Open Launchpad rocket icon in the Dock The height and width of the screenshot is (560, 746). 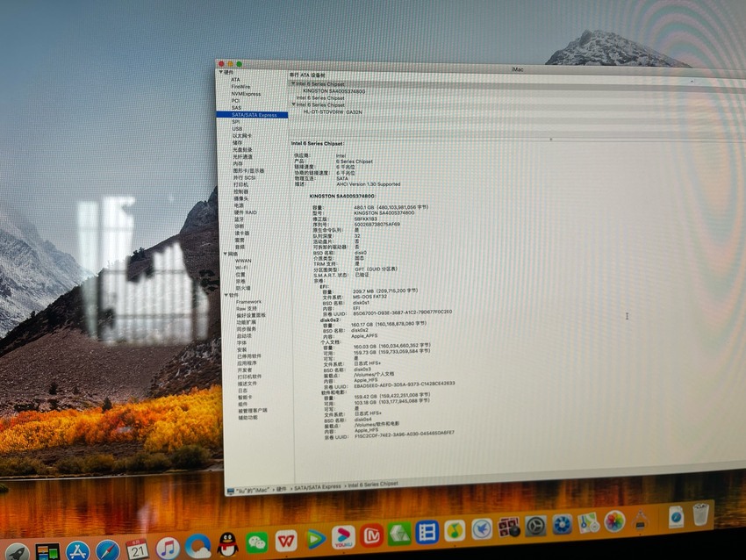[x=18, y=553]
